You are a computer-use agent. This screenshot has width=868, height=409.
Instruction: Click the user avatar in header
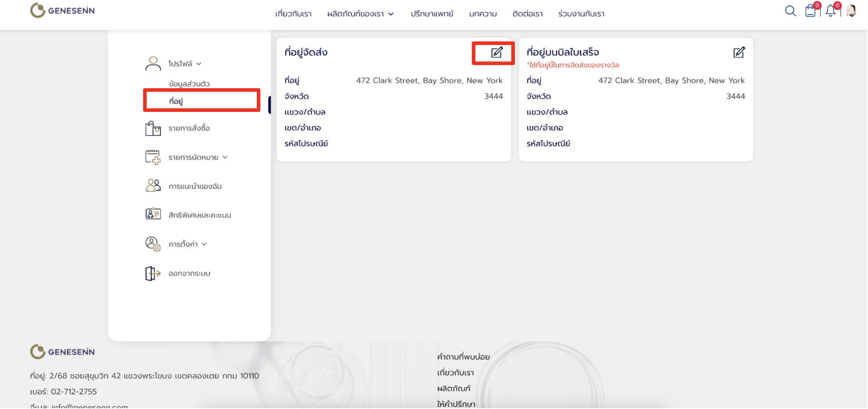pos(851,11)
